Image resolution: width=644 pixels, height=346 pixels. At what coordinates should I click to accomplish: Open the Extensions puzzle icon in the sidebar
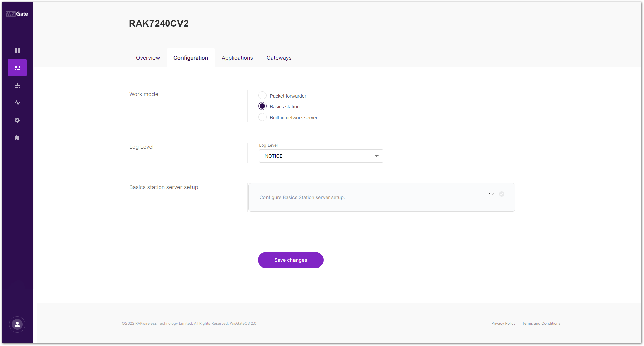[17, 138]
